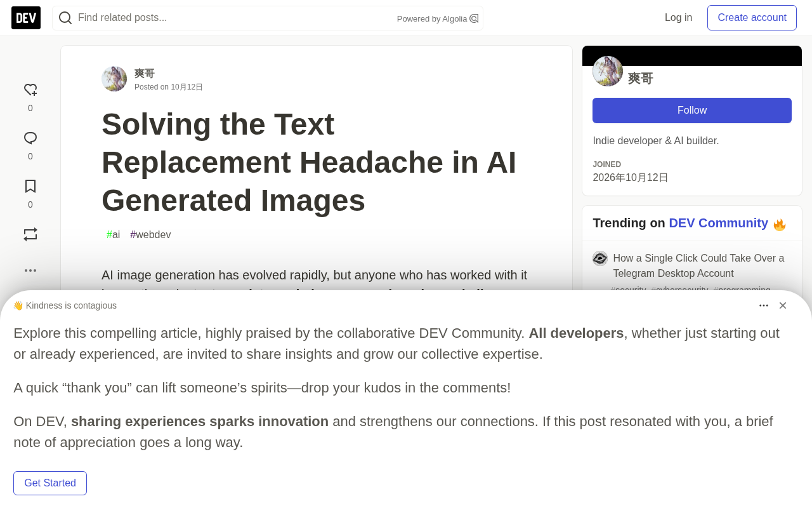Click the search magnifier icon
The width and height of the screenshot is (812, 508).
(65, 18)
